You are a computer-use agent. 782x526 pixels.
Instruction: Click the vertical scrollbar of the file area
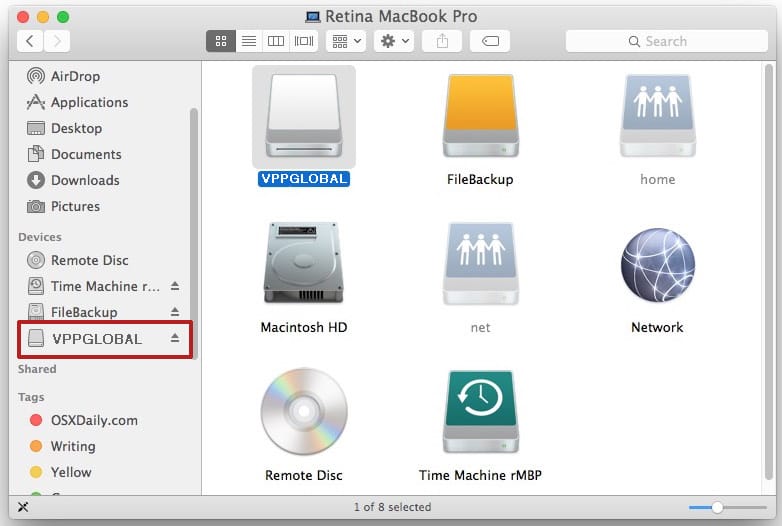tap(769, 272)
